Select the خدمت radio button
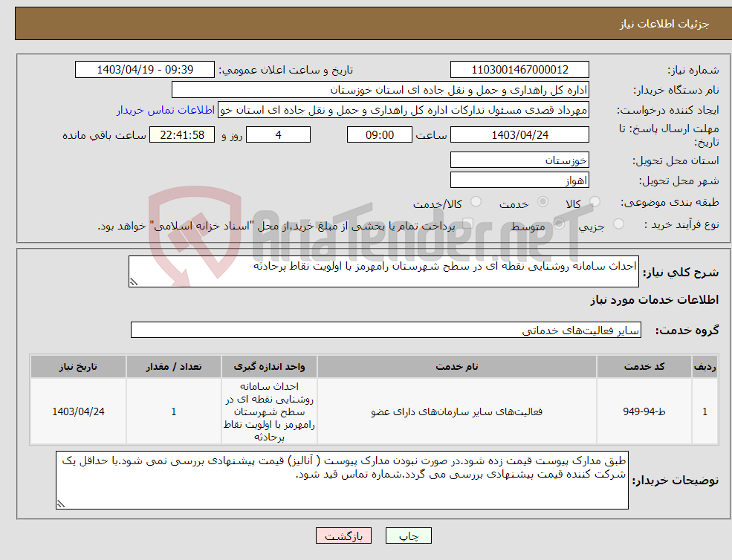This screenshot has width=732, height=560. 542,201
